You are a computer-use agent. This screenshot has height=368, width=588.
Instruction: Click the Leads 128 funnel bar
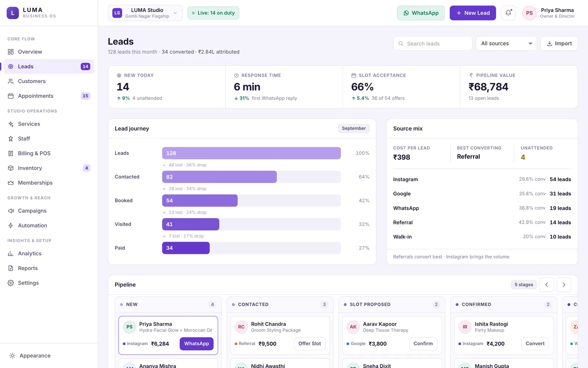(251, 153)
